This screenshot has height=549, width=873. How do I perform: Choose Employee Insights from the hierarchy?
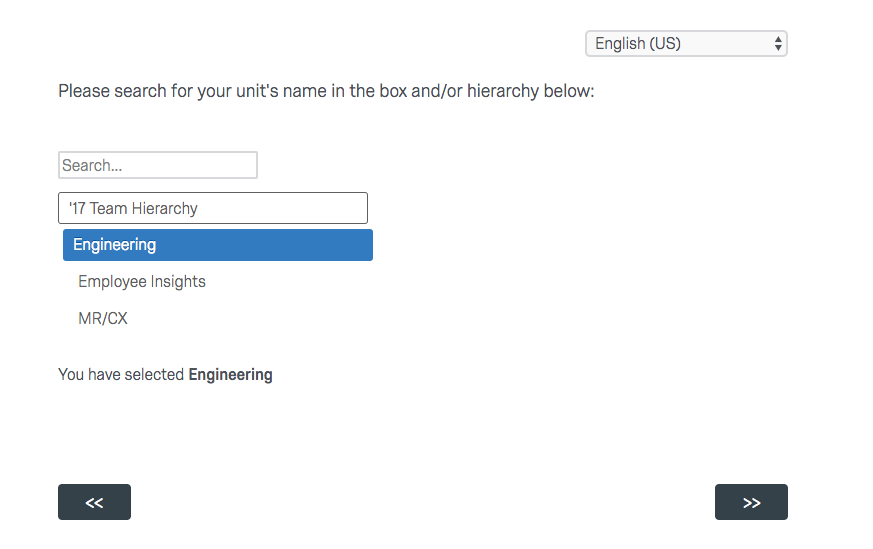(142, 282)
